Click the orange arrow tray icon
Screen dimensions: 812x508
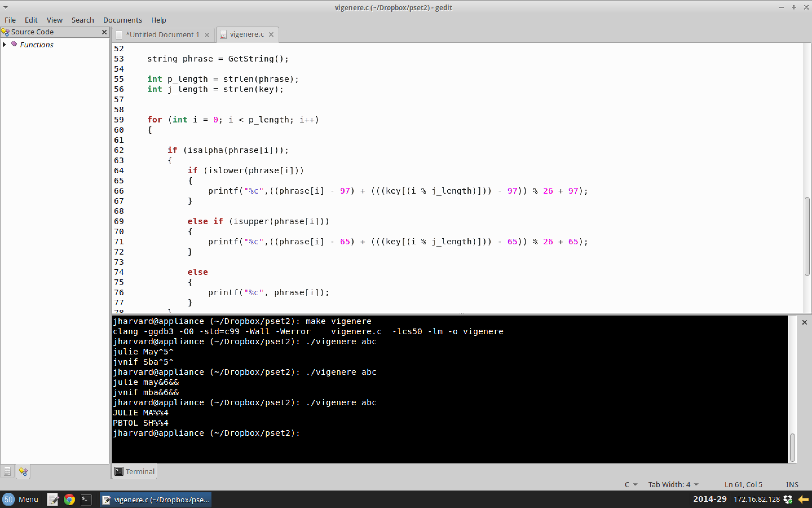pyautogui.click(x=803, y=500)
